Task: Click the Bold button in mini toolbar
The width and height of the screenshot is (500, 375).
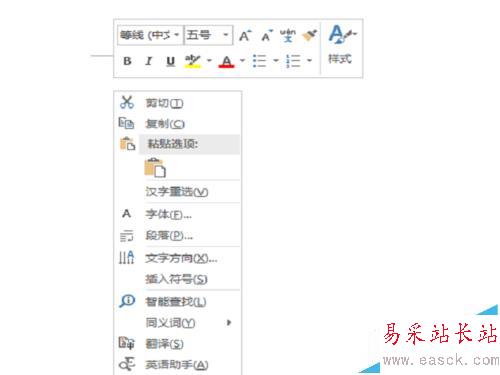Action: (127, 61)
